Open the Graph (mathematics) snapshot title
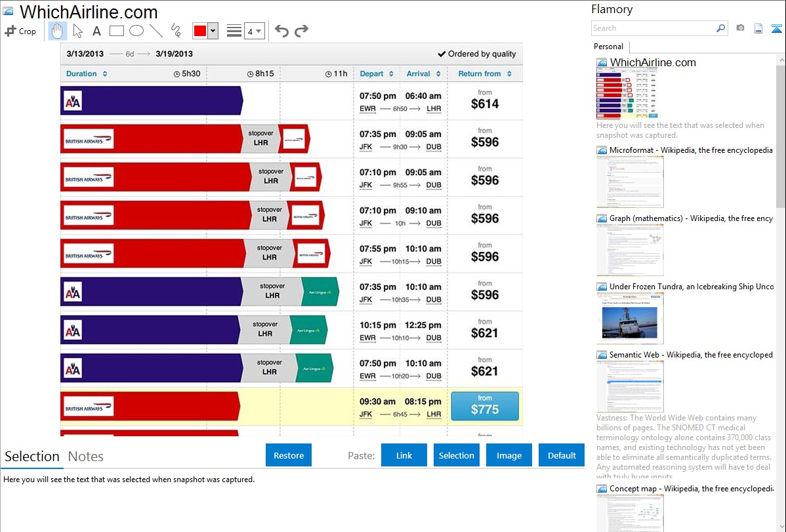Viewport: 786px width, 532px height. (x=691, y=218)
